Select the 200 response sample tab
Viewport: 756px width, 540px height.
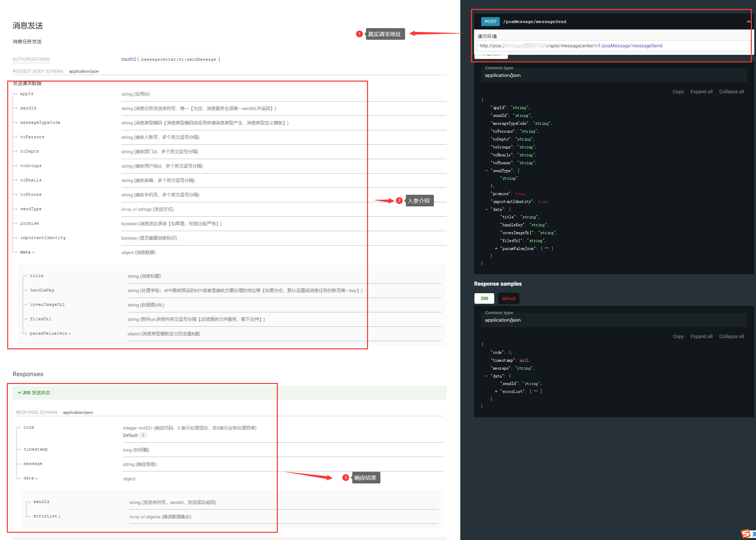pyautogui.click(x=484, y=299)
